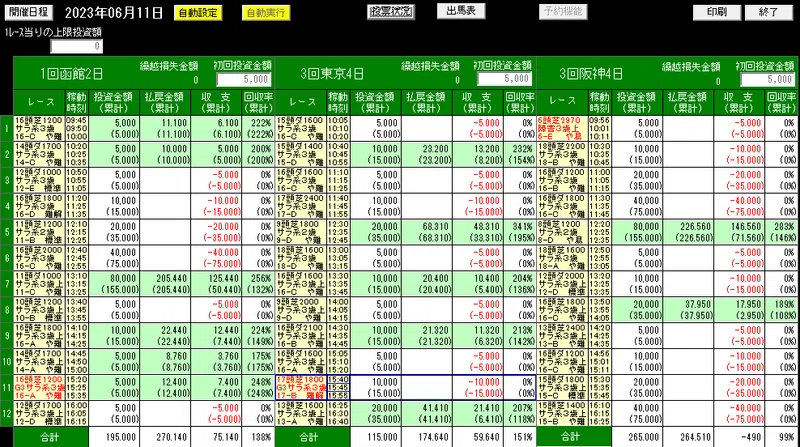
Task: Click the Tokyo 合計 totals label
Action: [x=312, y=437]
